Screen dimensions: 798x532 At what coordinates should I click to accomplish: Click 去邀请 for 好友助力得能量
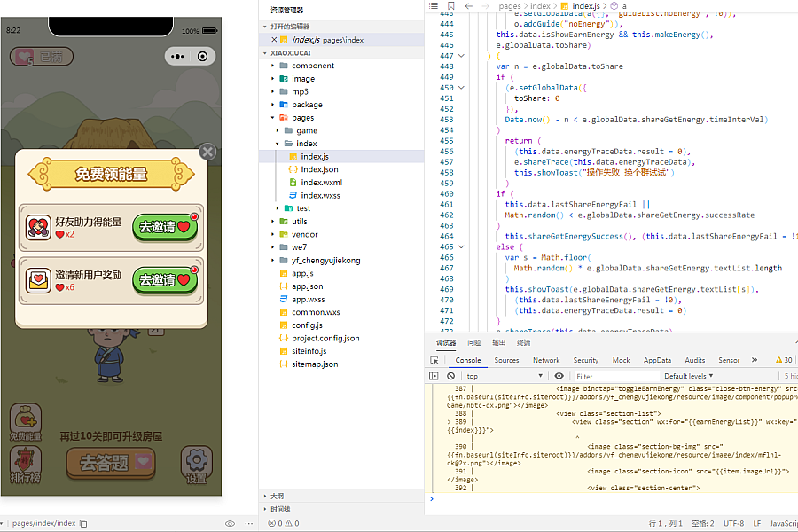165,227
